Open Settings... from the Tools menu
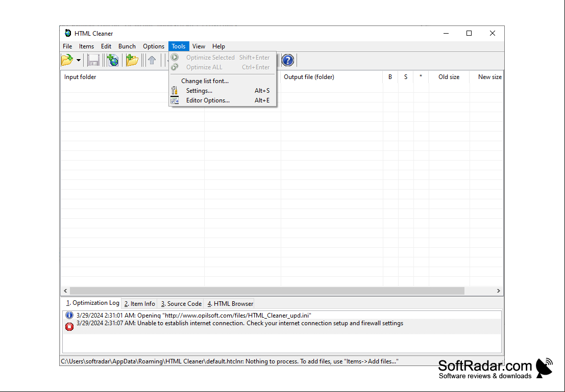Viewport: 565px width, 392px height. pyautogui.click(x=223, y=91)
